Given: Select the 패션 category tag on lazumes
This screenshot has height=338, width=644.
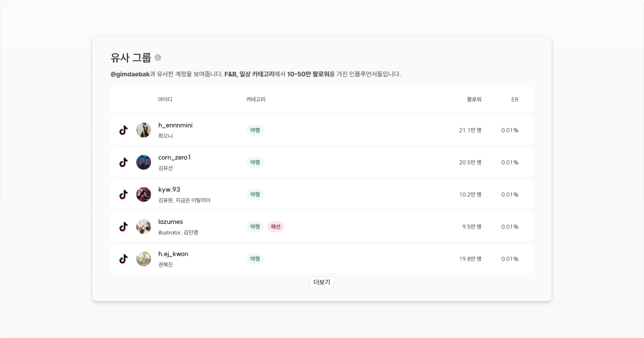Looking at the screenshot, I should click(x=276, y=227).
